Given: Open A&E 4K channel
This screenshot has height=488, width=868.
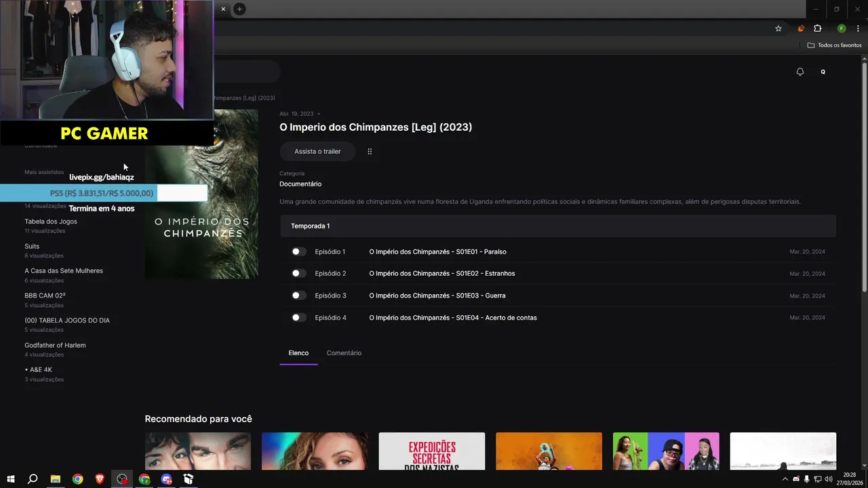Looking at the screenshot, I should point(39,369).
